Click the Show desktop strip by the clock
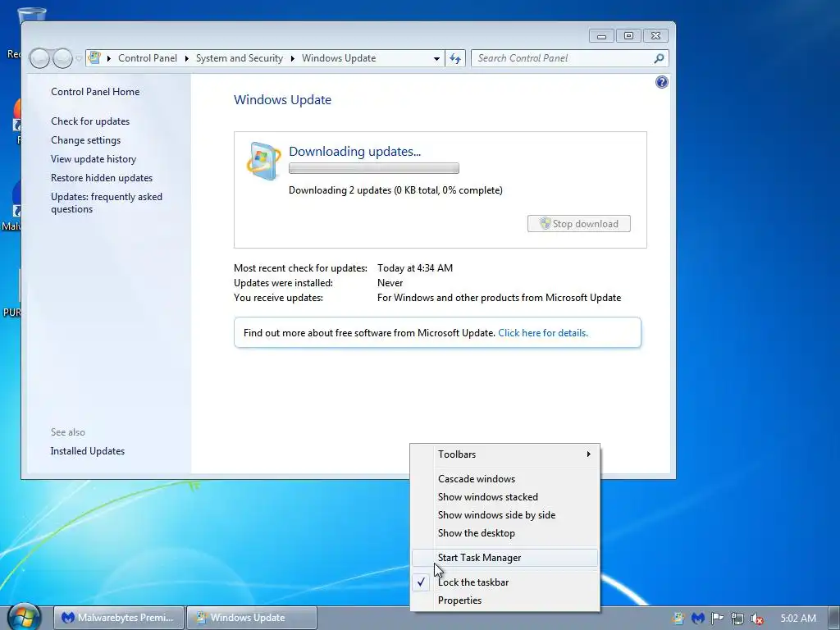Screen dimensions: 840x630 click(834, 618)
